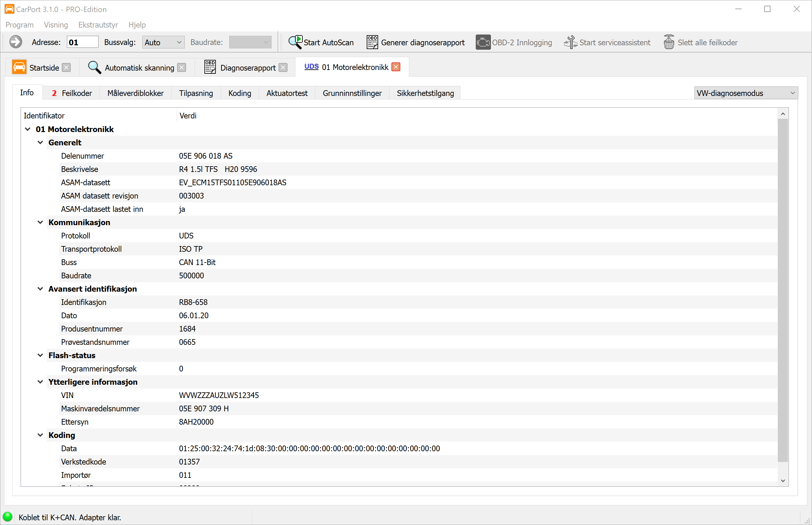Viewport: 812px width, 525px height.
Task: Open the VW-diagnosemodus dropdown
Action: [x=745, y=93]
